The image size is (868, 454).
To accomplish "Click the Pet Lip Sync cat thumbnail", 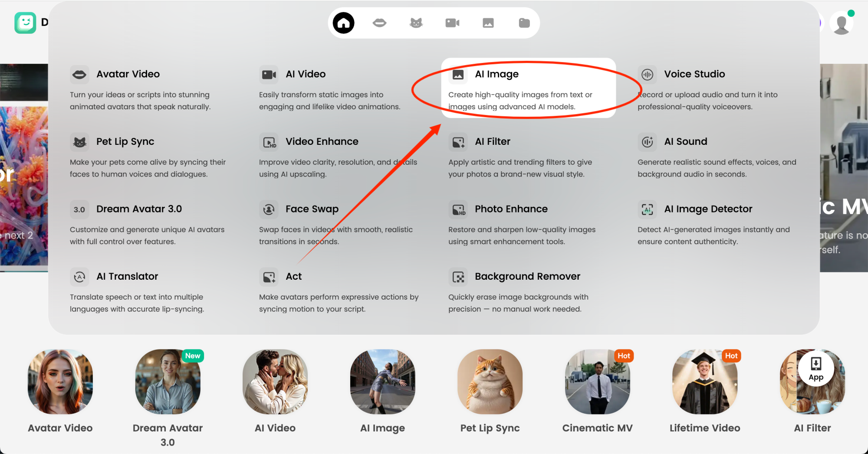I will point(490,382).
